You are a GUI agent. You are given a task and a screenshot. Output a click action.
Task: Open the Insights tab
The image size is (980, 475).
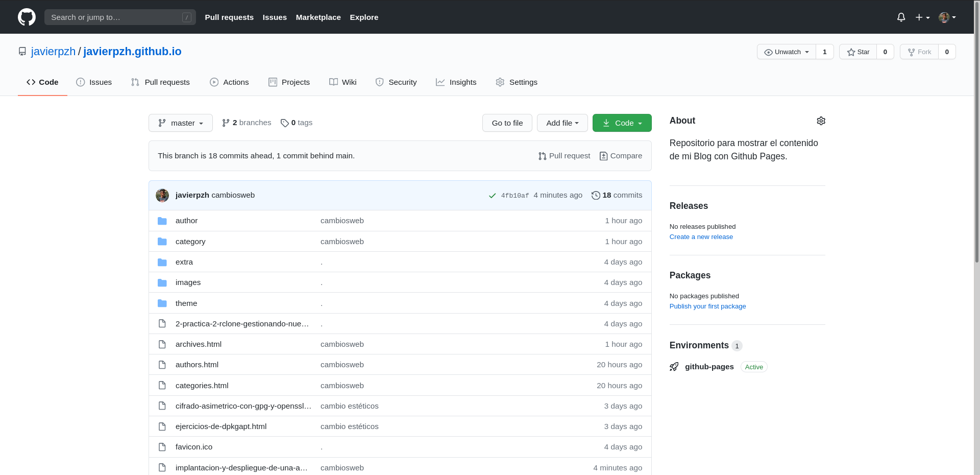click(456, 82)
